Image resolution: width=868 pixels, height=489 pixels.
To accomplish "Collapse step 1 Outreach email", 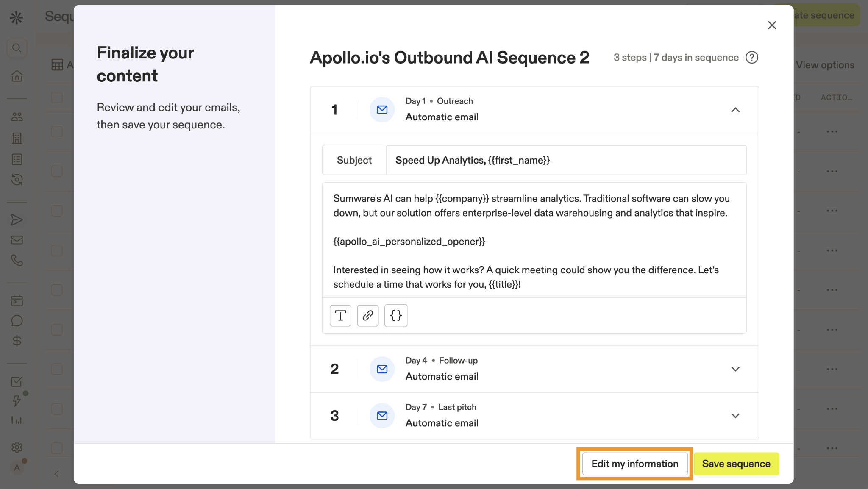I will point(735,110).
